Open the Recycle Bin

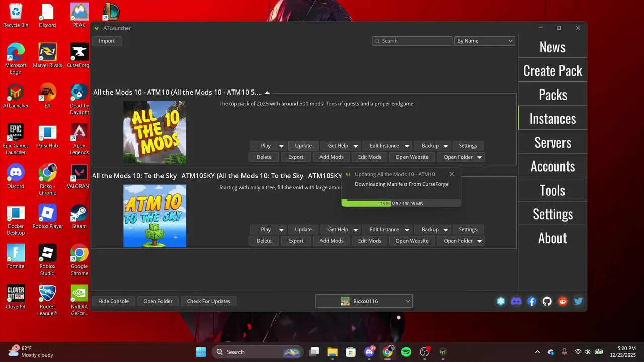[16, 15]
